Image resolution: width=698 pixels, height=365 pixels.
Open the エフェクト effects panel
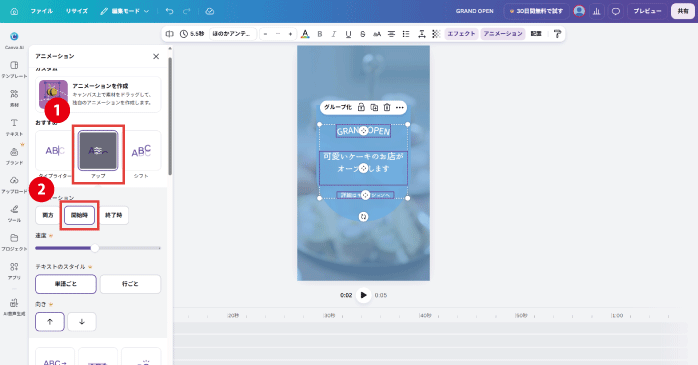point(461,34)
